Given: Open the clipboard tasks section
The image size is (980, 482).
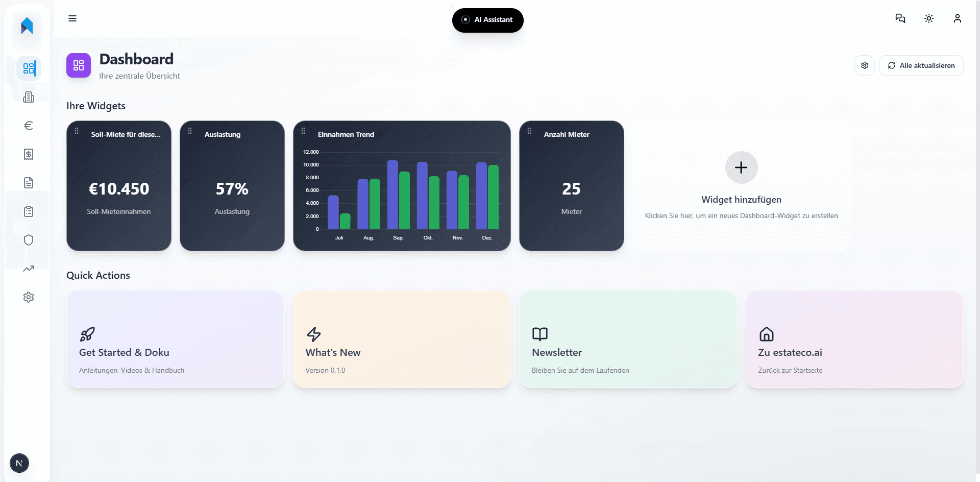Looking at the screenshot, I should coord(29,211).
